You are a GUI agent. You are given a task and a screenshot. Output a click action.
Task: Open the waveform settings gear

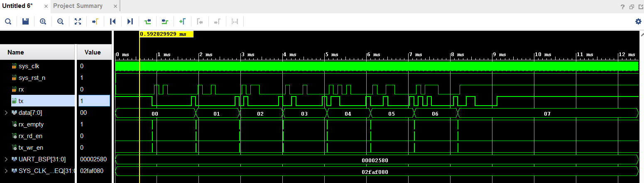point(638,22)
